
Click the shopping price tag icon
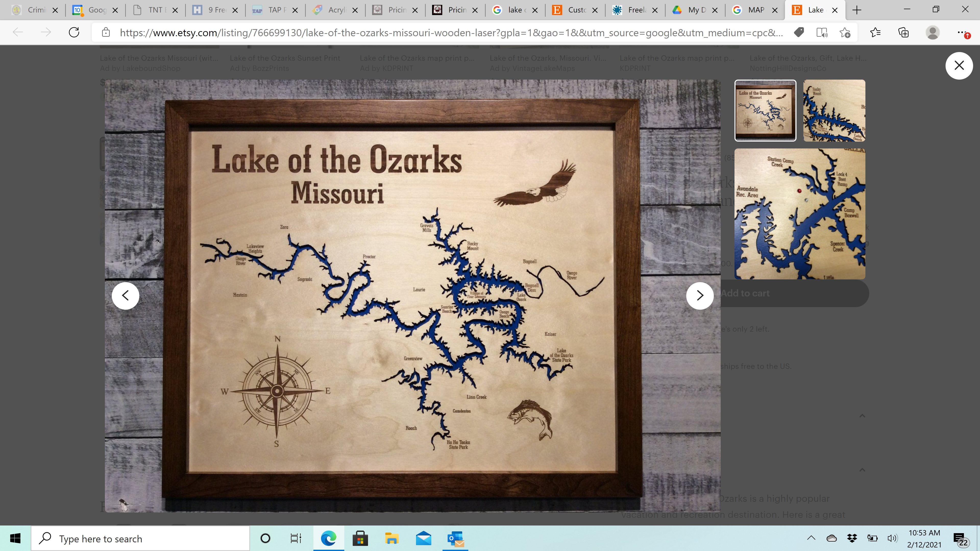[799, 32]
